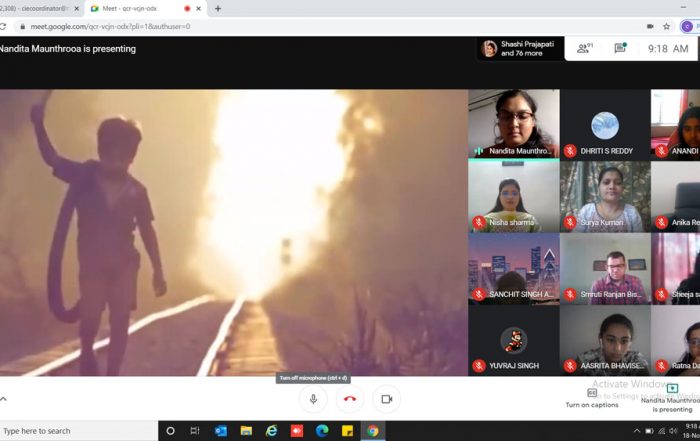Select Smruti Ranjan's video tile
The height and width of the screenshot is (441, 700).
(605, 269)
